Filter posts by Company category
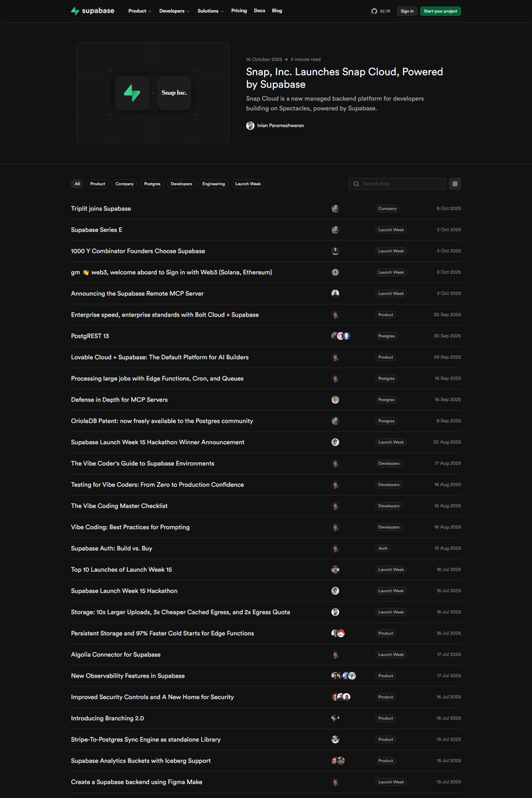The image size is (532, 798). pyautogui.click(x=124, y=184)
